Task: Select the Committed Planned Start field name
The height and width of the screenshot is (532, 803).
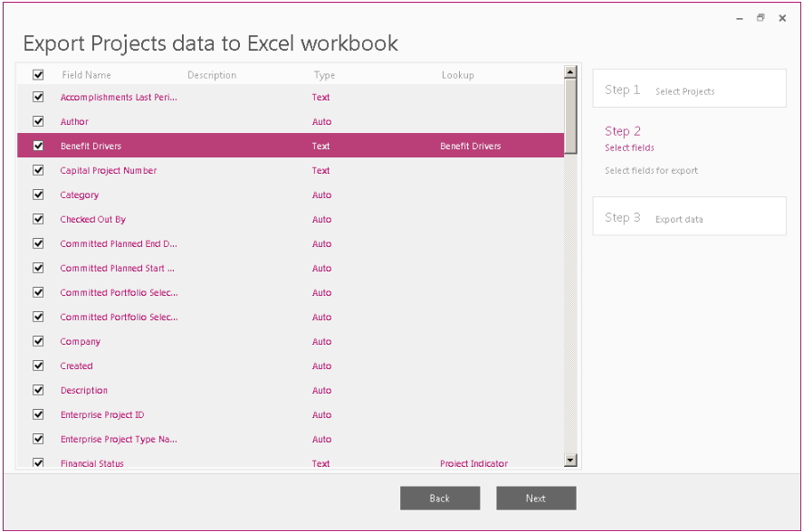Action: (117, 269)
